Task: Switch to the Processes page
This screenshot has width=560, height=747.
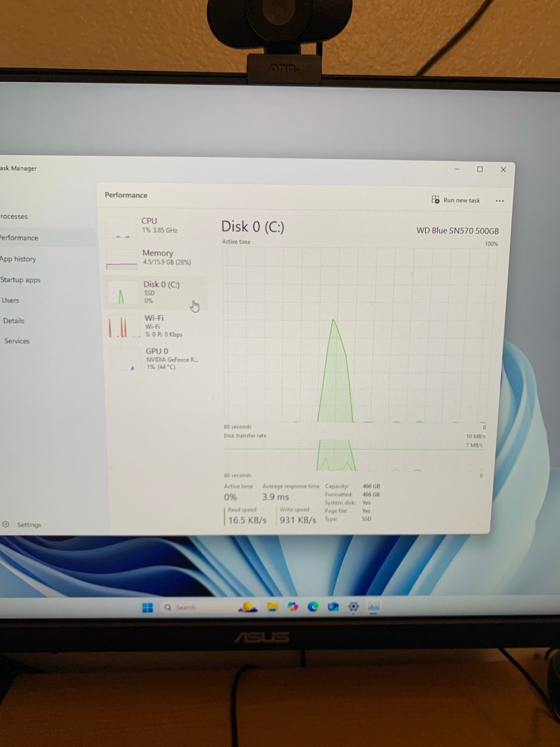Action: (x=14, y=217)
